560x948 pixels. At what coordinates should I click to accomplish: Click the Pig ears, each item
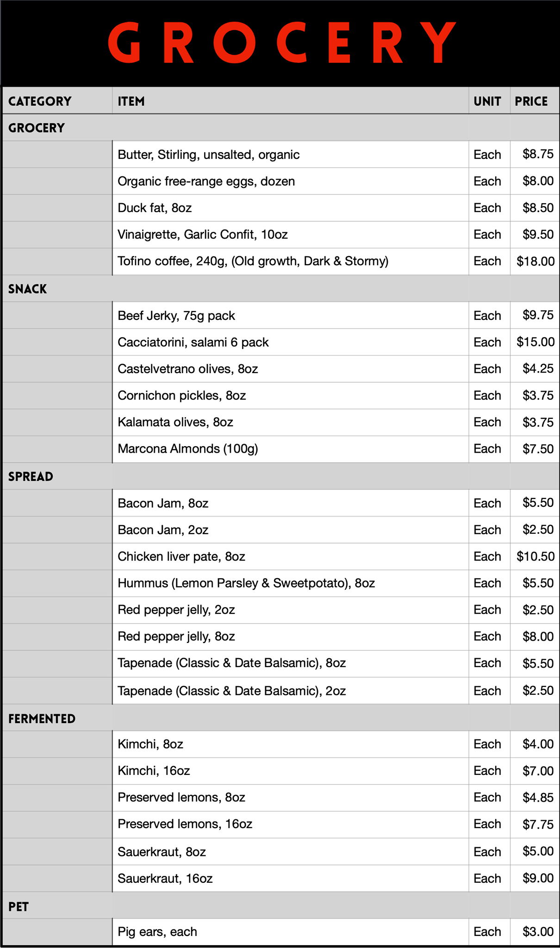(x=157, y=932)
